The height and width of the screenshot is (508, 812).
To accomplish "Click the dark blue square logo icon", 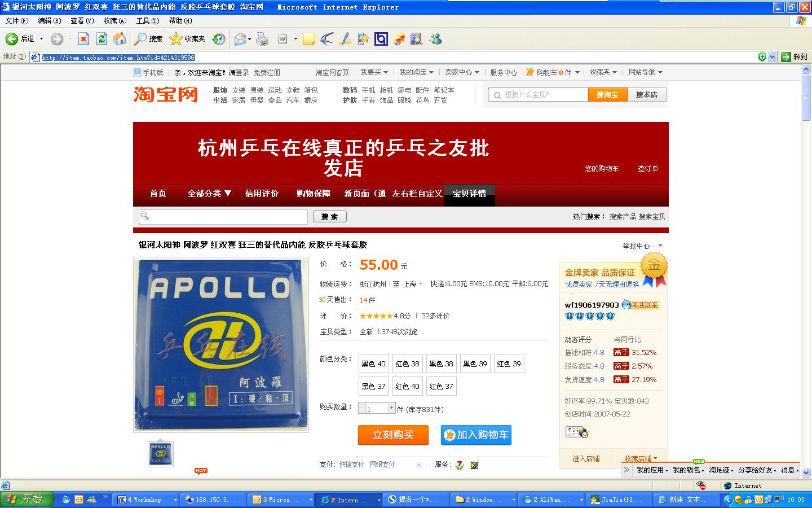I will click(381, 38).
